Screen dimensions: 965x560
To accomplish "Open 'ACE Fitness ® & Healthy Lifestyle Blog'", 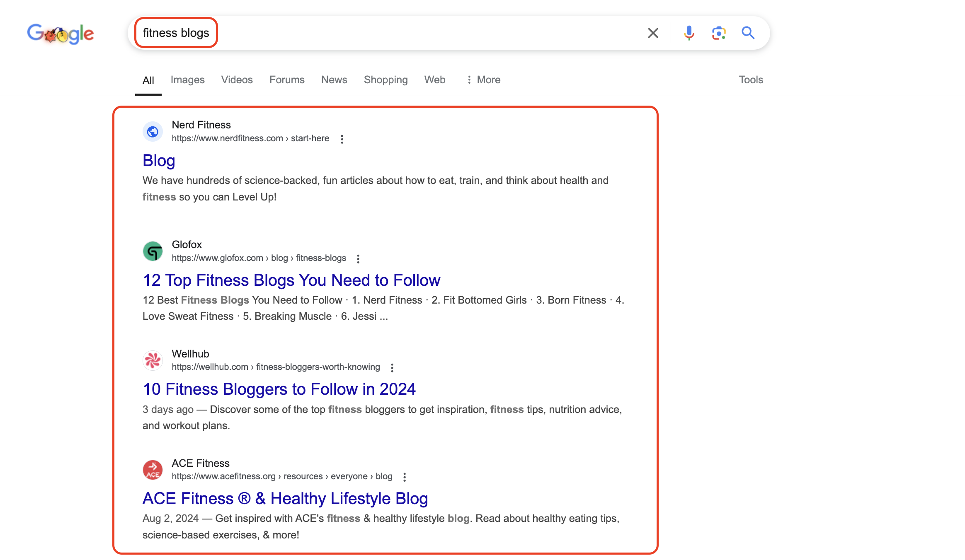I will [285, 498].
